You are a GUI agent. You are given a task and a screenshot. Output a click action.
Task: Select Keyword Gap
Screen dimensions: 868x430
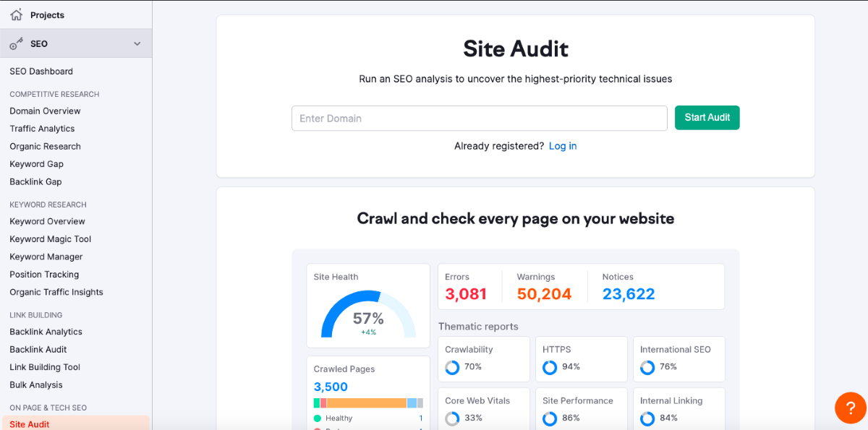pos(37,164)
